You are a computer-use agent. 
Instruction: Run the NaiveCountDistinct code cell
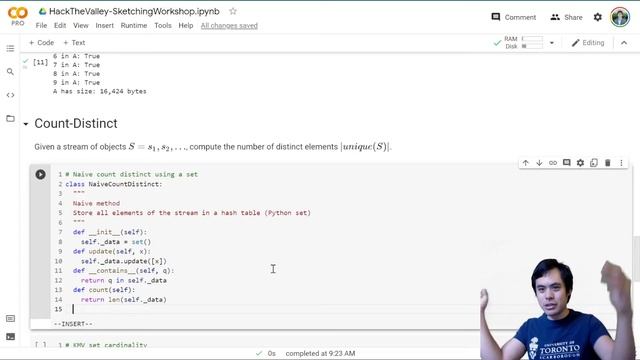[40, 174]
